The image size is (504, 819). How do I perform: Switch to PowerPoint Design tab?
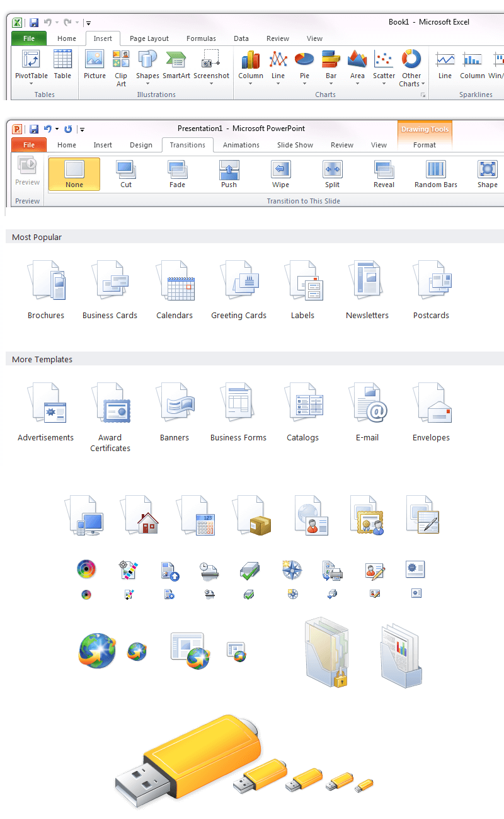141,145
